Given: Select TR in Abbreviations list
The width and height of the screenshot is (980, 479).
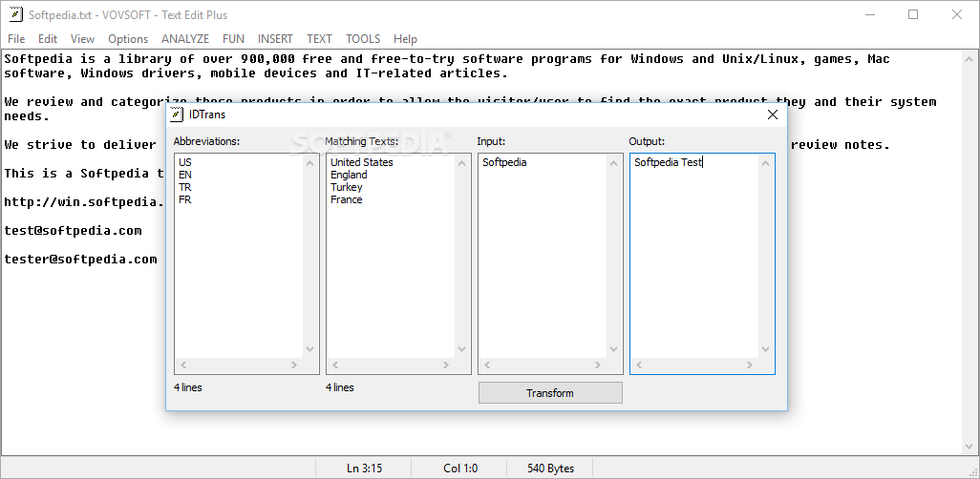Looking at the screenshot, I should (185, 187).
